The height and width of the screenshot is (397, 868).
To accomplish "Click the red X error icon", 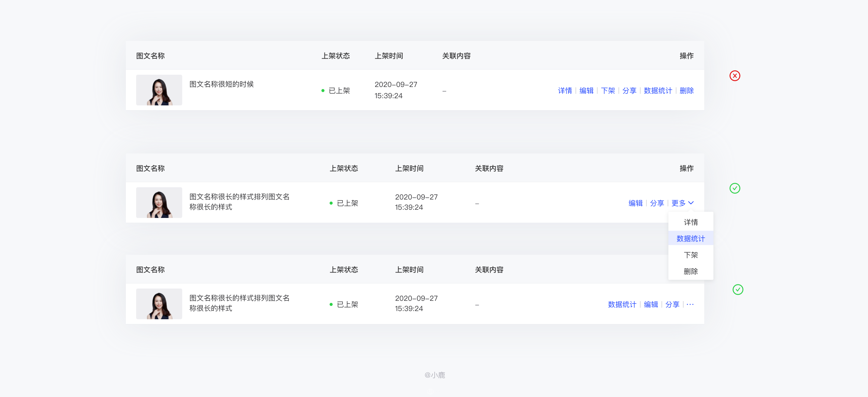I will pyautogui.click(x=735, y=76).
